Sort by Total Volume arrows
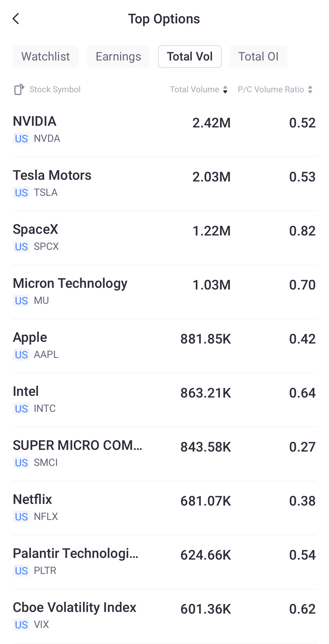The image size is (329, 644). [225, 89]
